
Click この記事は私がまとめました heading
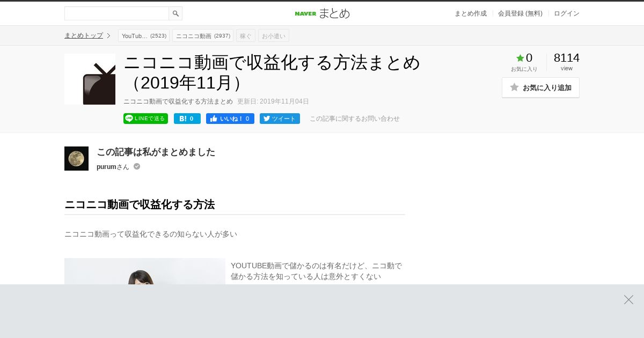(x=156, y=152)
